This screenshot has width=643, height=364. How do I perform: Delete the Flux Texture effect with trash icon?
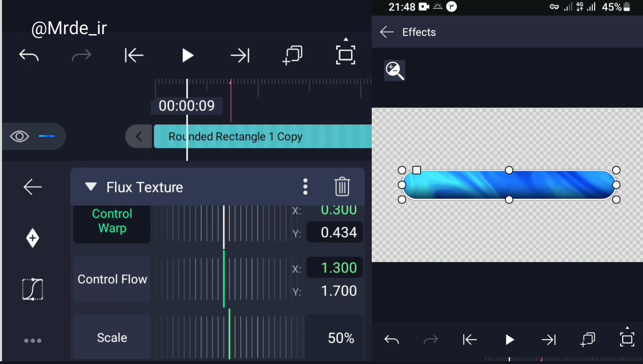point(342,187)
